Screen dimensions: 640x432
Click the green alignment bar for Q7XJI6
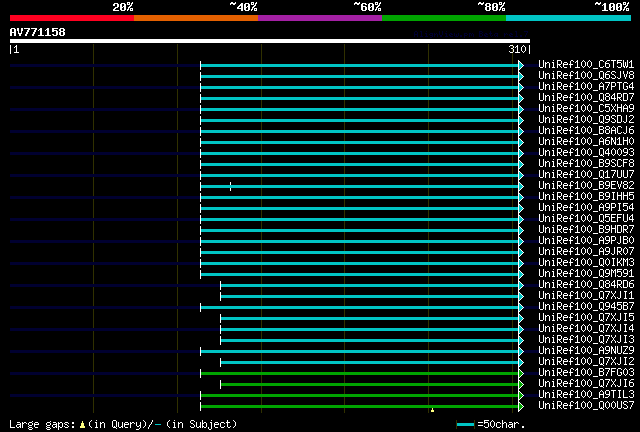click(369, 385)
